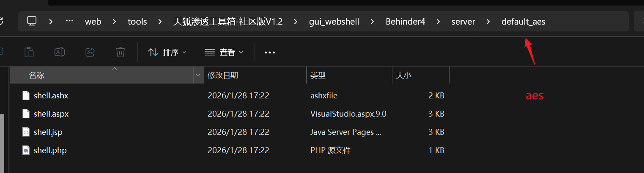This screenshot has height=173, width=644.
Task: Click the This PC monitor icon in address bar
Action: tap(31, 21)
